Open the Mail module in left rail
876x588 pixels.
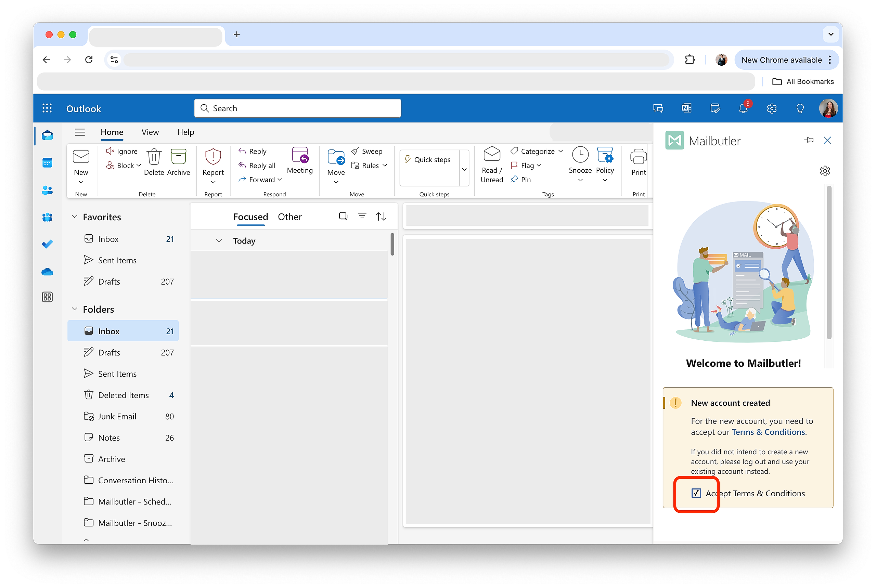(x=47, y=135)
